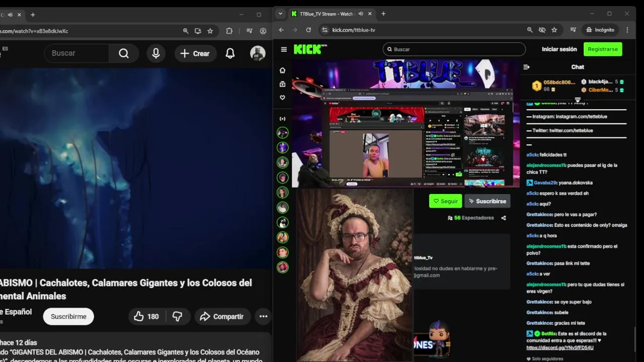644x362 pixels.
Task: Toggle Seguir follow on the Kick channel
Action: (x=445, y=201)
